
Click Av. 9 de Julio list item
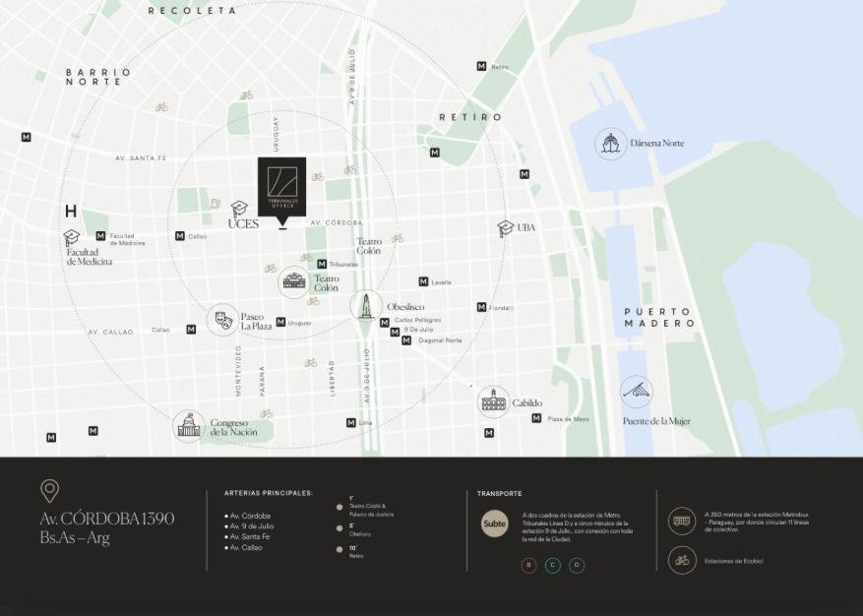251,526
